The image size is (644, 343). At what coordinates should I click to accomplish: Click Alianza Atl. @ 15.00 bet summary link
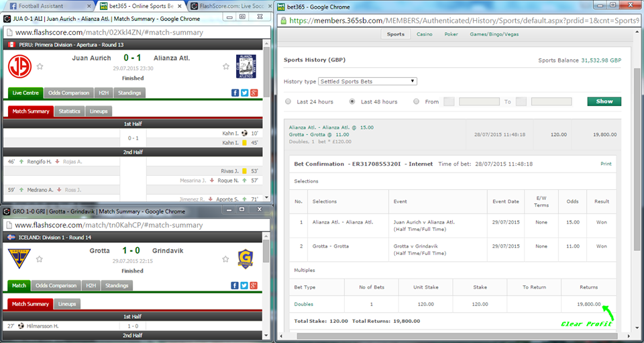tap(331, 128)
